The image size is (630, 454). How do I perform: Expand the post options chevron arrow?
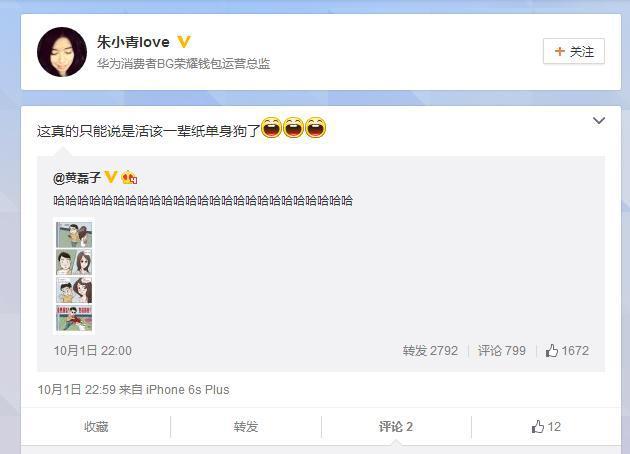tap(599, 120)
